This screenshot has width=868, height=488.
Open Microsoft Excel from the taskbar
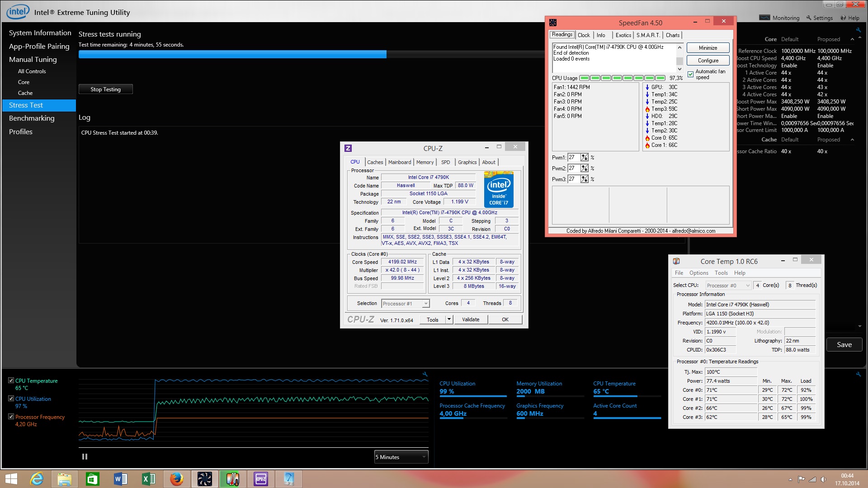tap(149, 479)
